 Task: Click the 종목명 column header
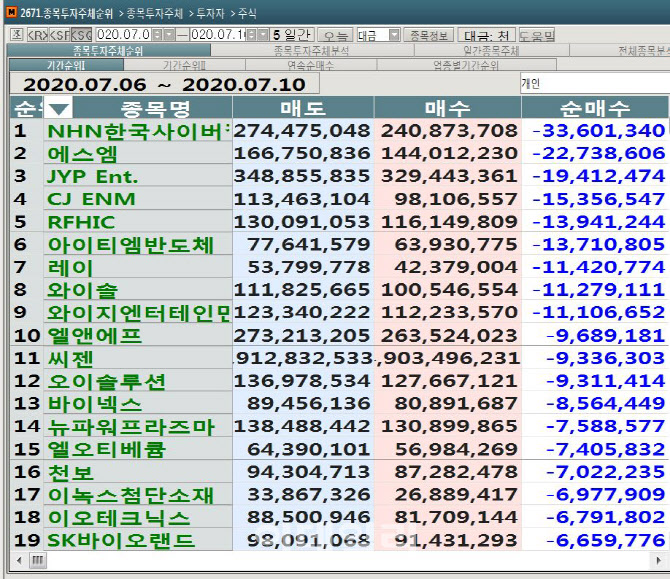(155, 108)
